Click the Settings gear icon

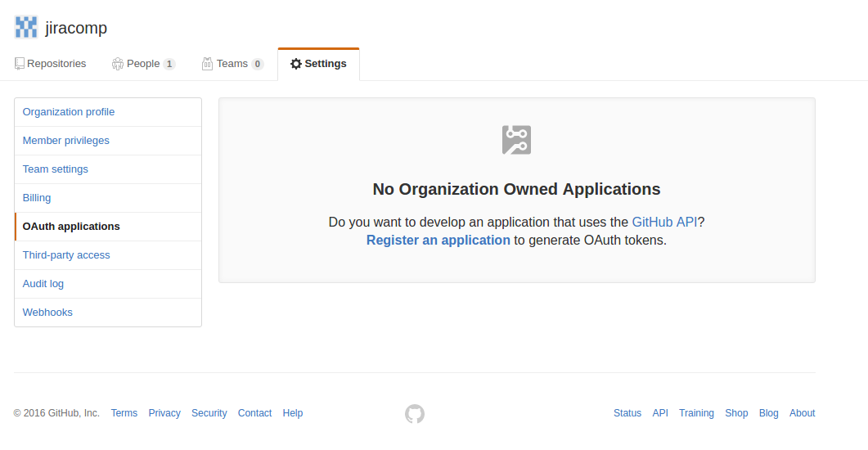pyautogui.click(x=296, y=64)
